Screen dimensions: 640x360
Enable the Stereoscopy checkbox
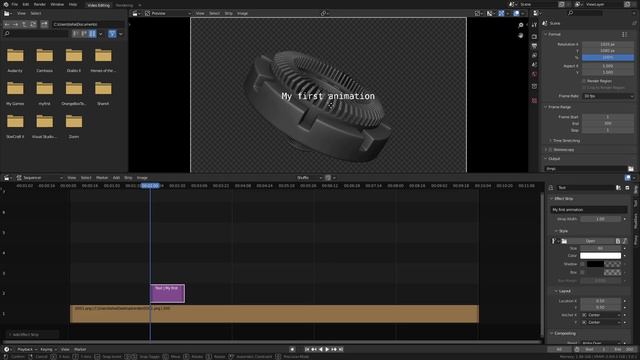(x=550, y=150)
